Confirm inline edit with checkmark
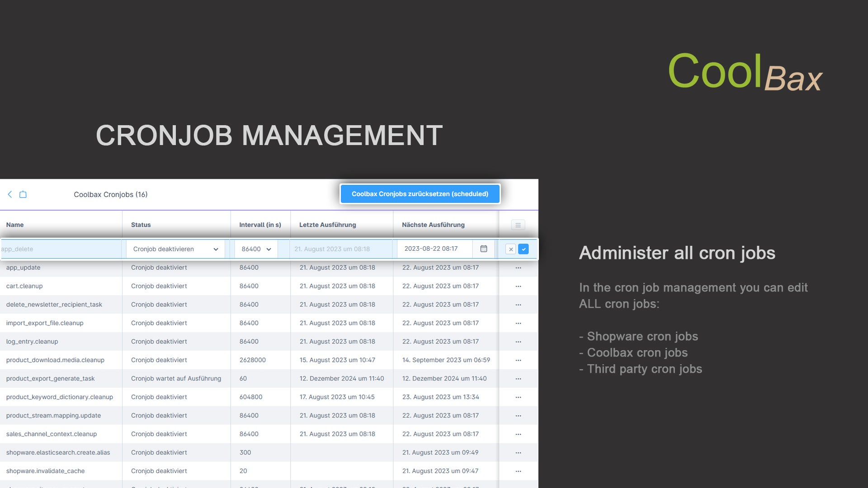Screen dimensions: 868x488 (524, 249)
